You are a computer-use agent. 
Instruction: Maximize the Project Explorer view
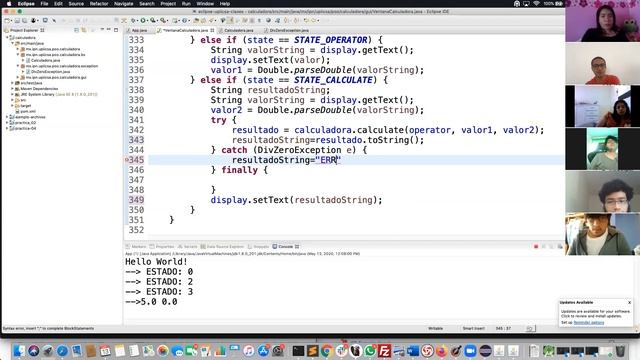coord(116,30)
